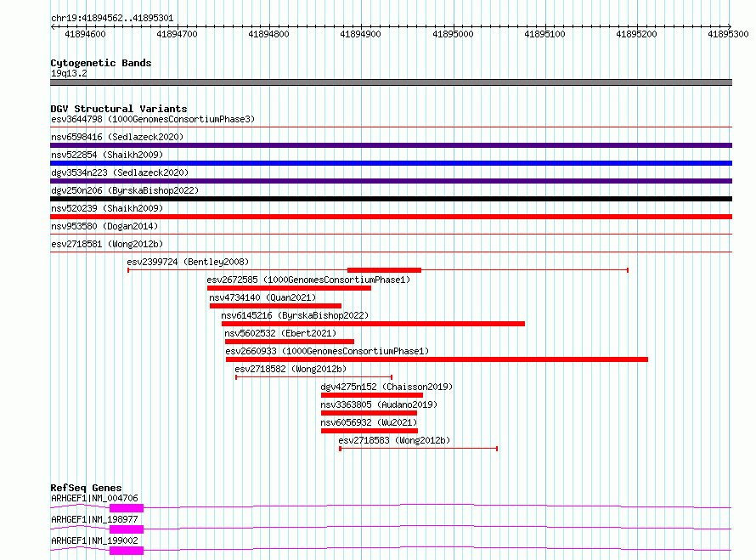Viewport: 756px width, 560px height.
Task: Click the dgv4275n152 (Chaisson2019) label text
Action: tap(386, 387)
